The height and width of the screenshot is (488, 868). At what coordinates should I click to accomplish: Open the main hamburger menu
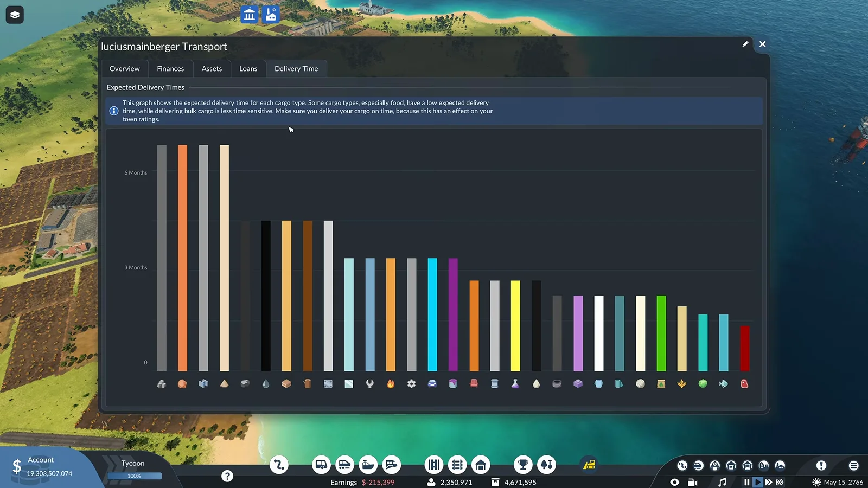[x=853, y=465]
